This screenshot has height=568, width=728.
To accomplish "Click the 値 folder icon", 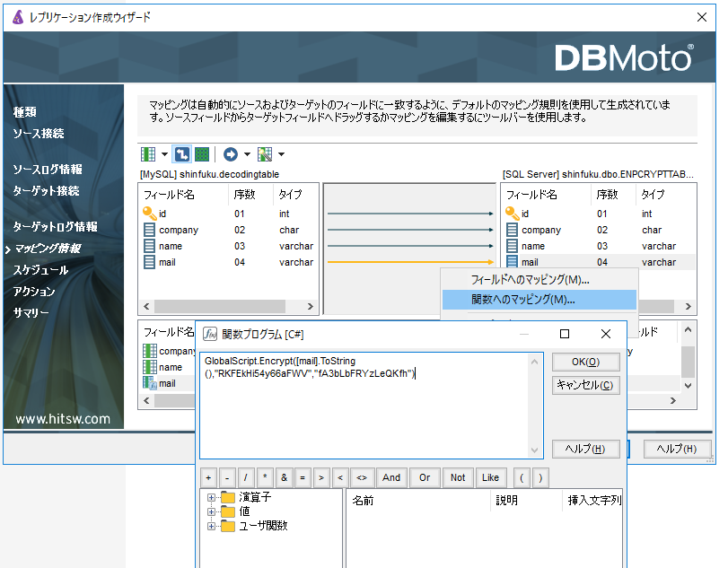I will (x=228, y=511).
